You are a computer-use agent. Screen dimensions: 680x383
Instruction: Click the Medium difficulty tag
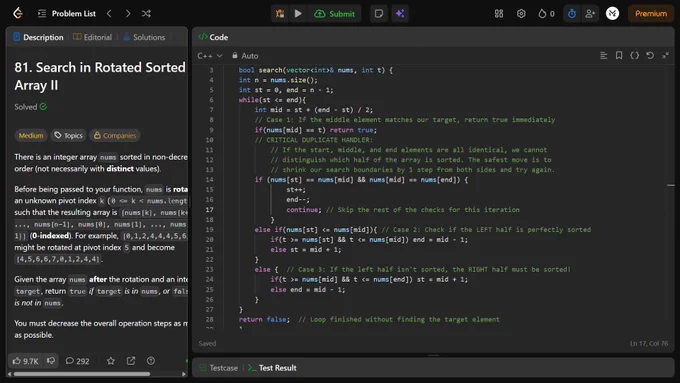point(31,135)
